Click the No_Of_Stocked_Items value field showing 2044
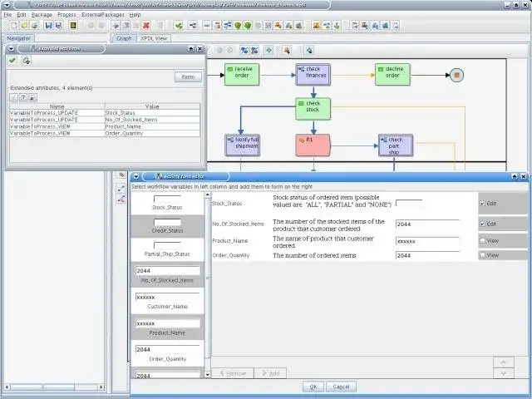 point(427,224)
